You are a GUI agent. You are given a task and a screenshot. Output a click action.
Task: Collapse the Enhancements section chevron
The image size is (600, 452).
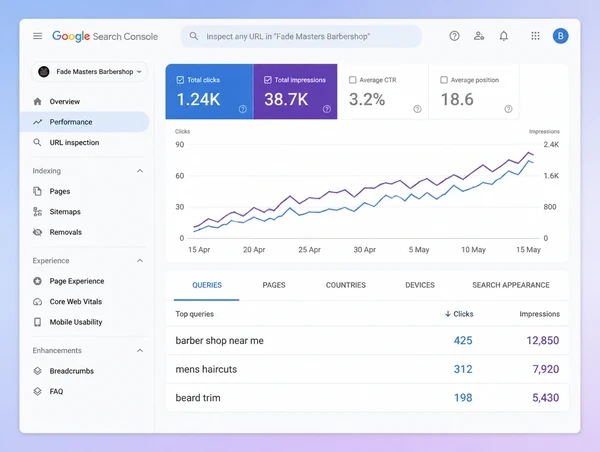pyautogui.click(x=140, y=351)
